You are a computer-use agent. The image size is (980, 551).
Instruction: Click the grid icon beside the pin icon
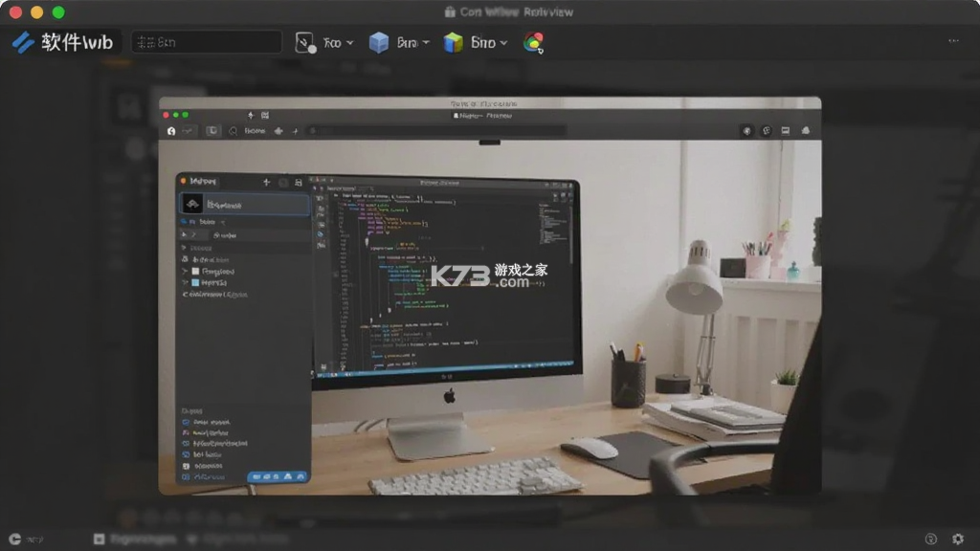click(265, 116)
